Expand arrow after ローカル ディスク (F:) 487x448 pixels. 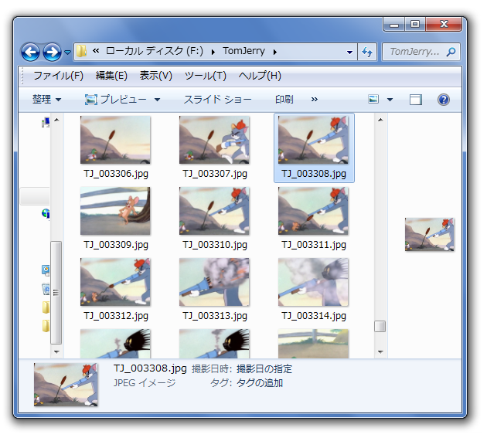pyautogui.click(x=213, y=52)
